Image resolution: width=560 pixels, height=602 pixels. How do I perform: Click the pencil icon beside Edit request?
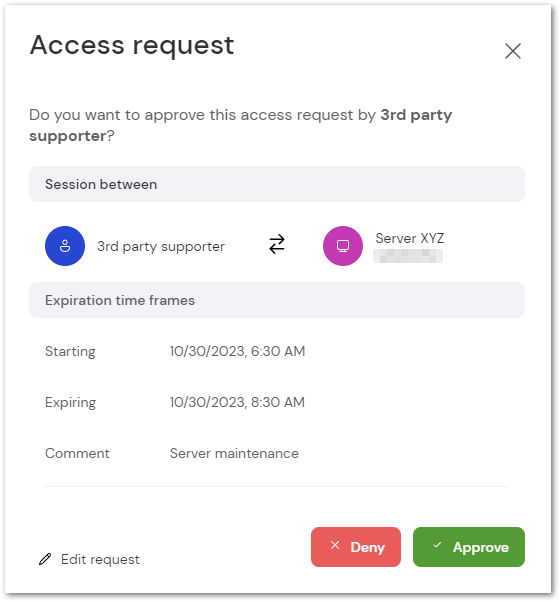click(45, 559)
